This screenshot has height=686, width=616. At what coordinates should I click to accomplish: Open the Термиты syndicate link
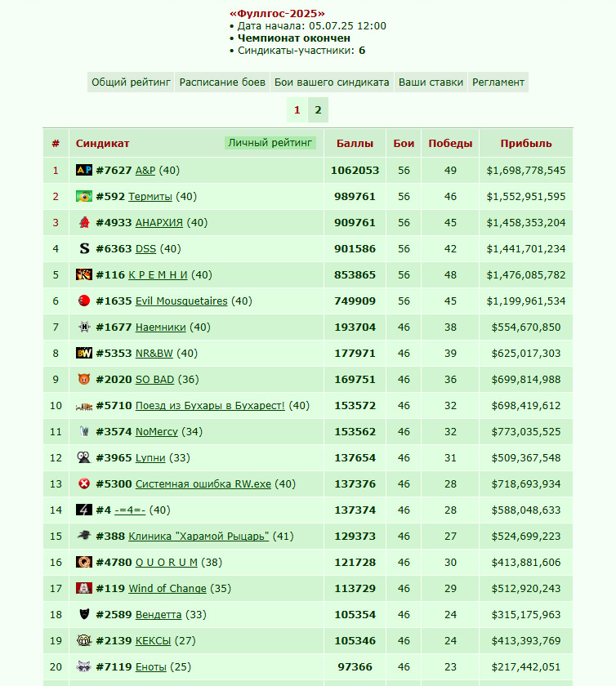coord(150,197)
